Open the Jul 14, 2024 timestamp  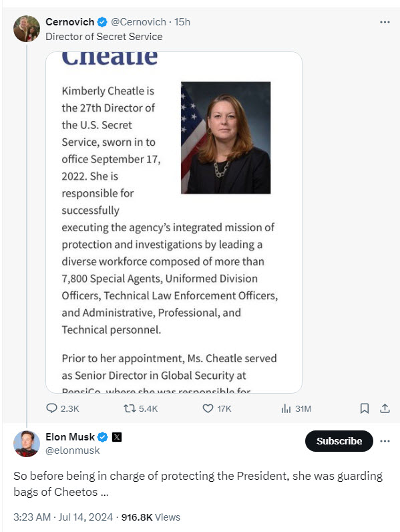[x=85, y=517]
